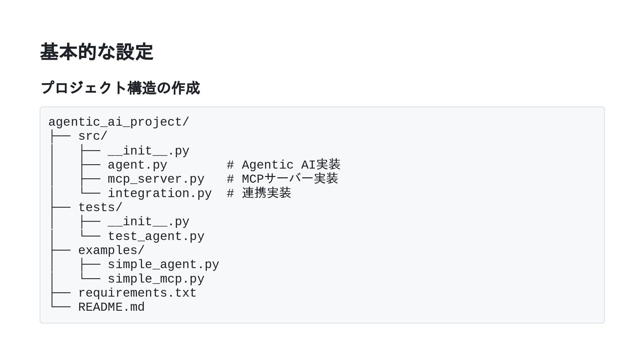The width and height of the screenshot is (644, 362).
Task: Click the heading 基本的な設定
Action: [x=97, y=52]
